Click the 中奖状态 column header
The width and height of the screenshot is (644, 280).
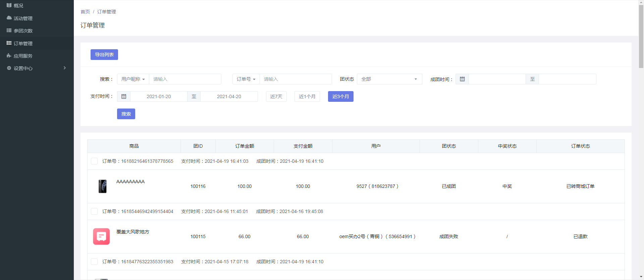[507, 146]
